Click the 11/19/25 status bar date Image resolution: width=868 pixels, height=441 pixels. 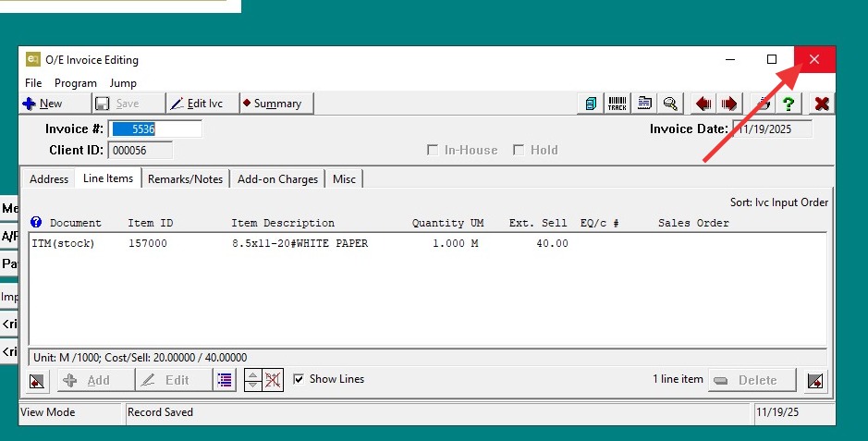click(x=777, y=412)
